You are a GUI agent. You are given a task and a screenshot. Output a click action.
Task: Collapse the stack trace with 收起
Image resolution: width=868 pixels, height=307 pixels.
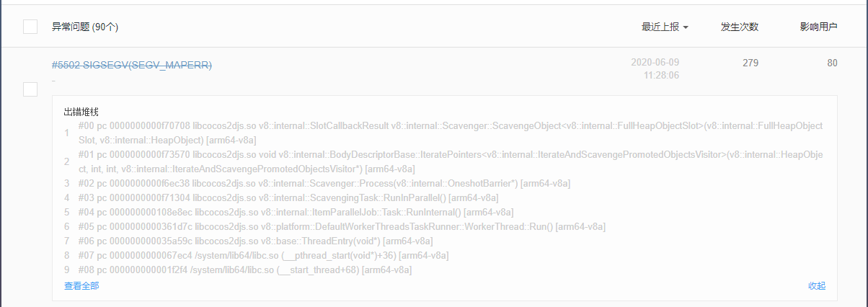pos(817,286)
